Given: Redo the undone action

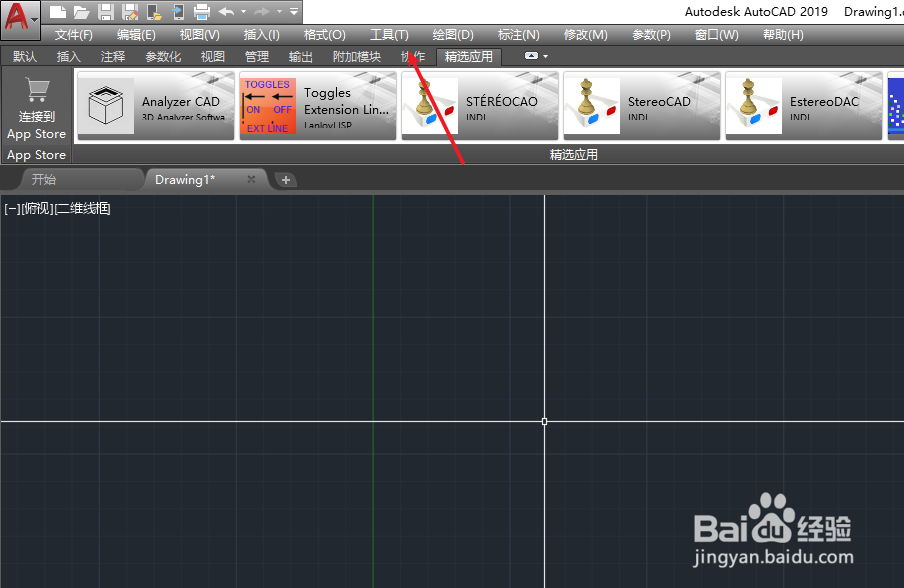Looking at the screenshot, I should (262, 12).
